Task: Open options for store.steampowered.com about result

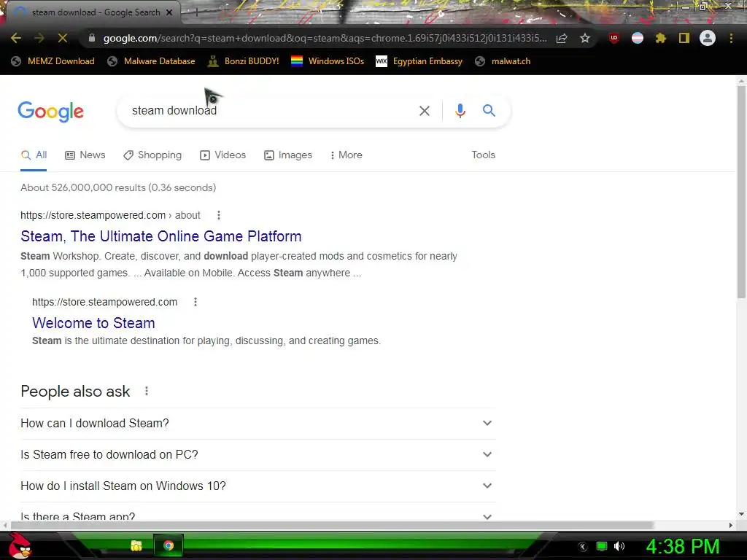Action: tap(219, 215)
